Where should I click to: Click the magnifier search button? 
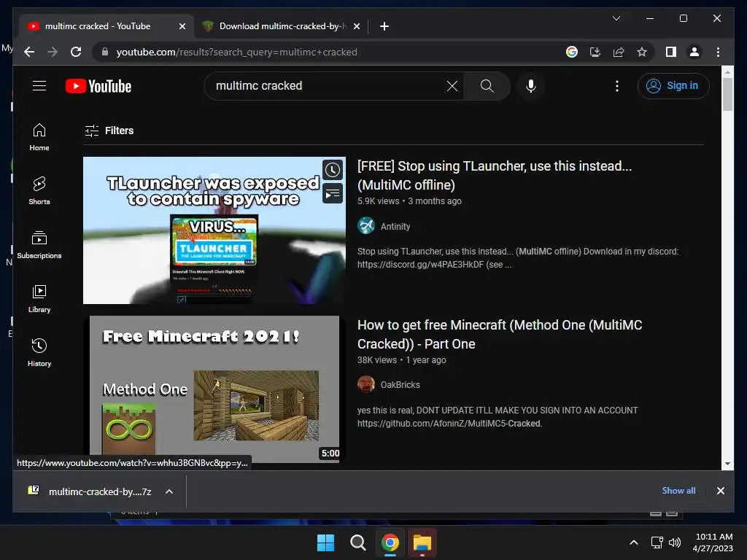click(487, 86)
